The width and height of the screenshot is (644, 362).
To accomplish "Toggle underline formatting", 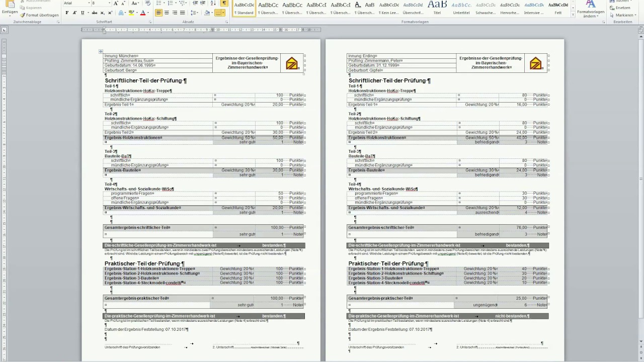I will pos(83,13).
